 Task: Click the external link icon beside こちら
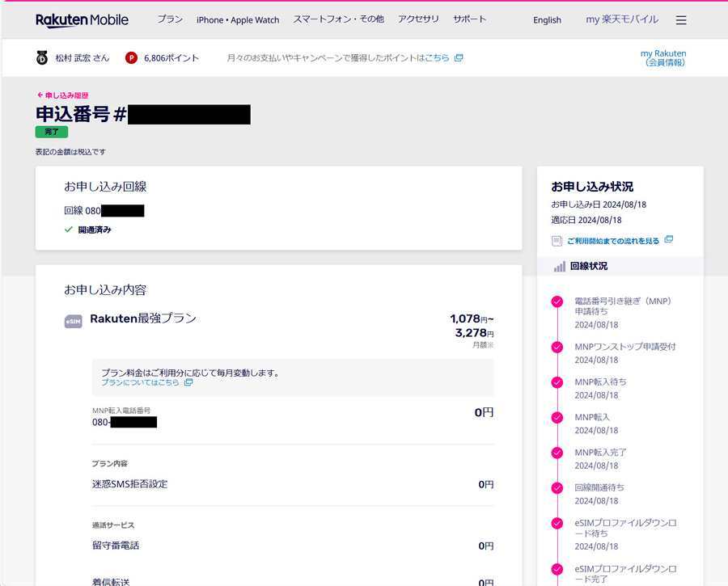(459, 58)
